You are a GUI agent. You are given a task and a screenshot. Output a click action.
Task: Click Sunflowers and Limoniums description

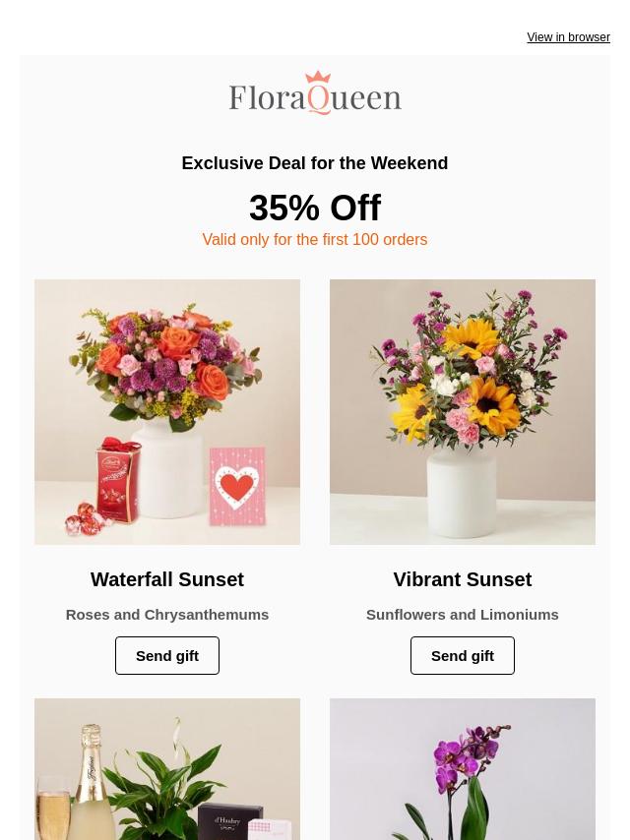(463, 615)
